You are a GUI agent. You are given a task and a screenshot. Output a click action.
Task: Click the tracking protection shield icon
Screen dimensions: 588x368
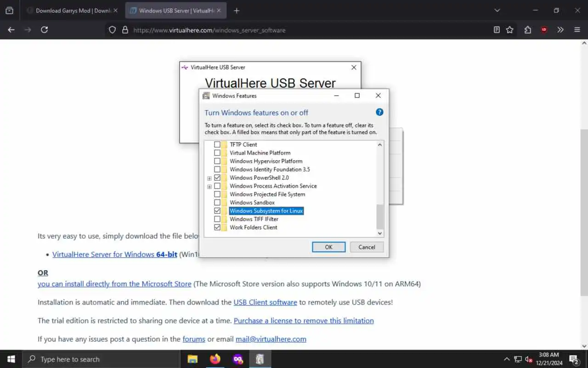(x=112, y=30)
